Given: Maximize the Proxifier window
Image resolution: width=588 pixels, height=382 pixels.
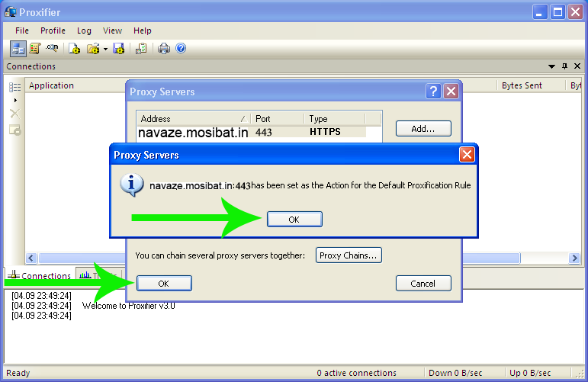Looking at the screenshot, I should [x=557, y=12].
